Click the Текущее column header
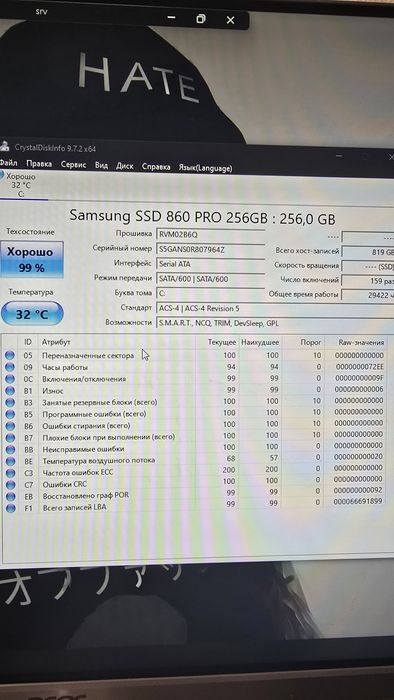394x700 pixels. click(x=222, y=342)
